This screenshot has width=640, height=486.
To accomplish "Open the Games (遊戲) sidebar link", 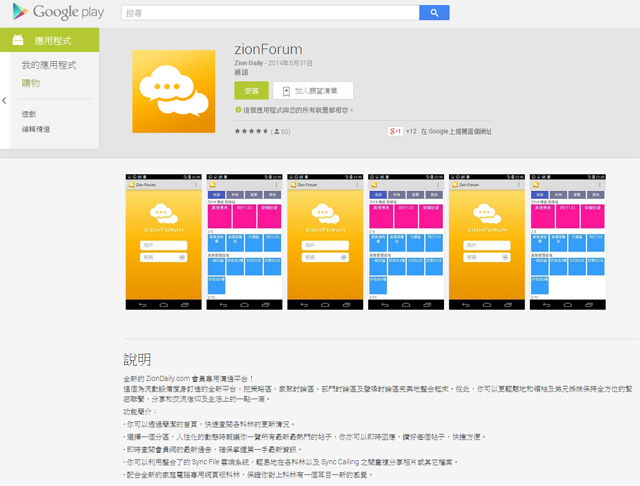I will (29, 114).
